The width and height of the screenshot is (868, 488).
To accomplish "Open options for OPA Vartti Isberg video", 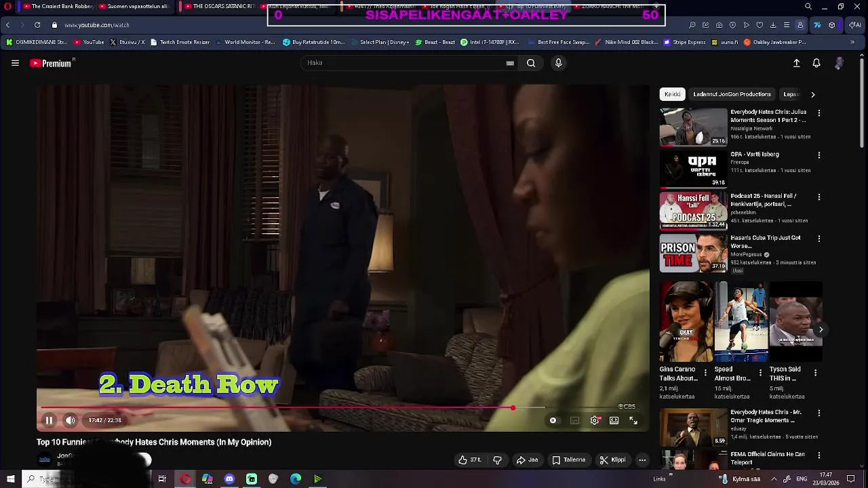I will (x=819, y=155).
